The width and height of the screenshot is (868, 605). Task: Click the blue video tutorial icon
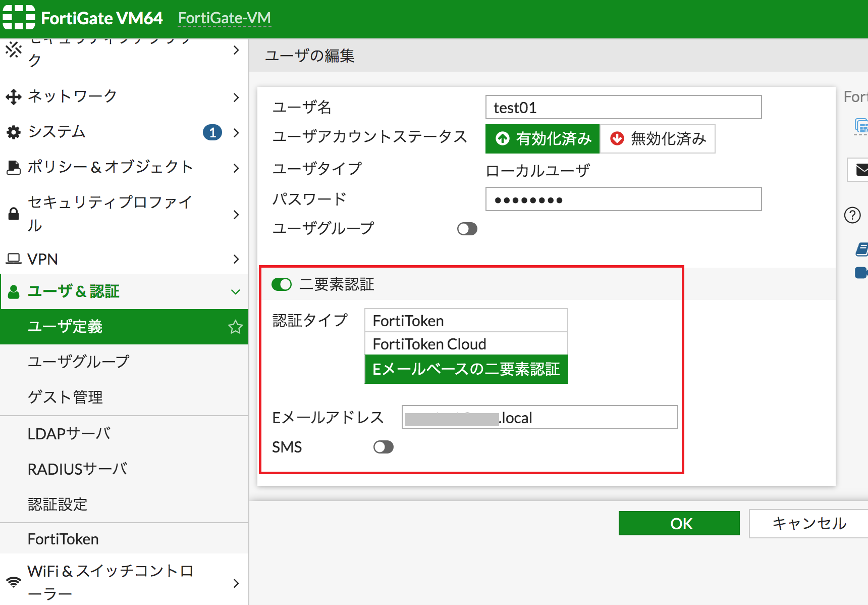click(x=861, y=273)
